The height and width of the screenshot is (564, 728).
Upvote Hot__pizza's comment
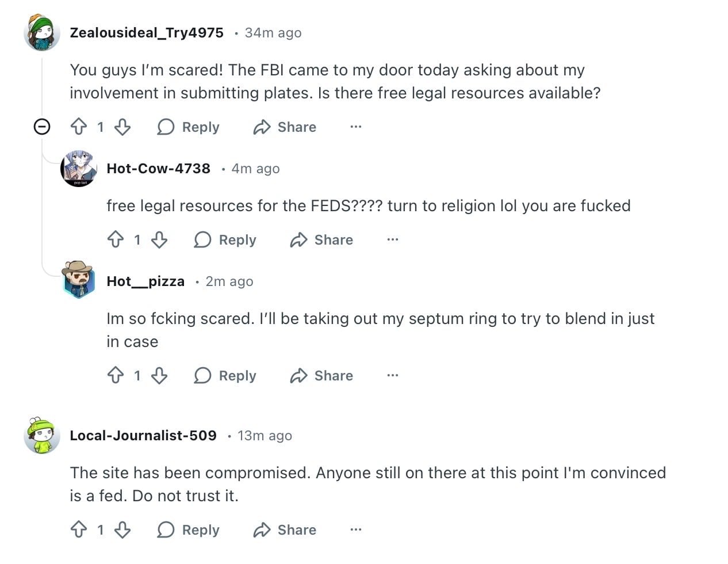coord(116,375)
